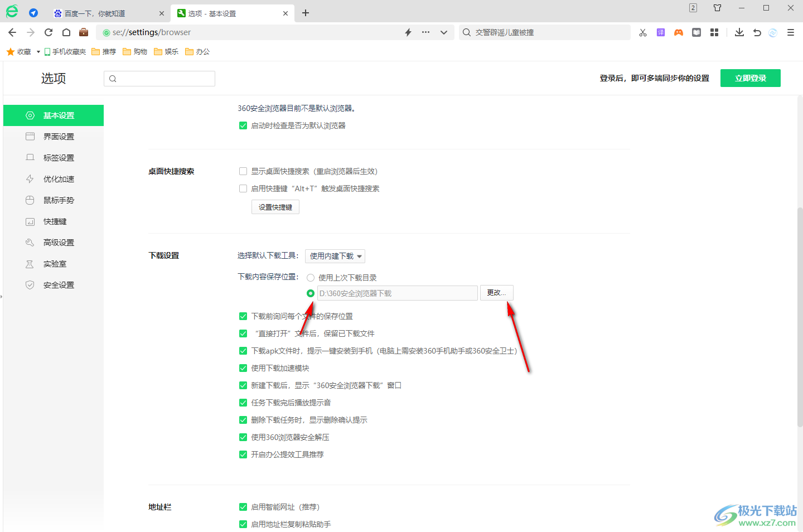Select 优化加速 in sidebar
Screen dimensions: 803x532
tap(54, 179)
